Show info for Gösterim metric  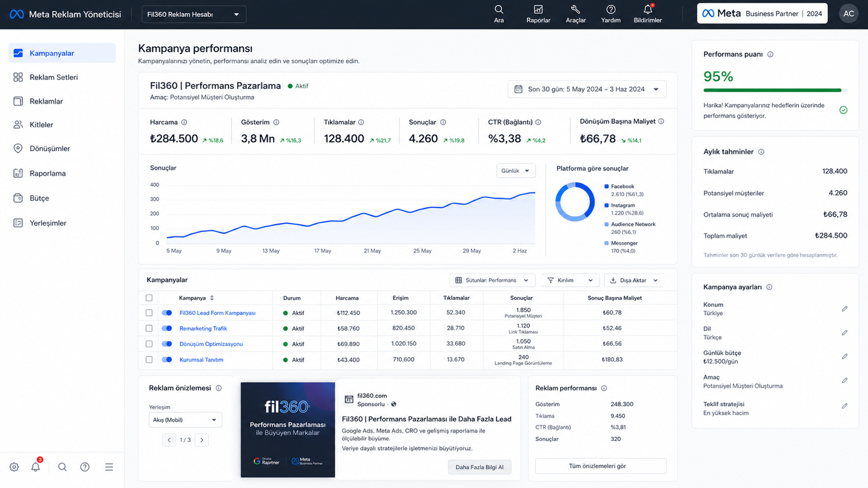tap(276, 123)
